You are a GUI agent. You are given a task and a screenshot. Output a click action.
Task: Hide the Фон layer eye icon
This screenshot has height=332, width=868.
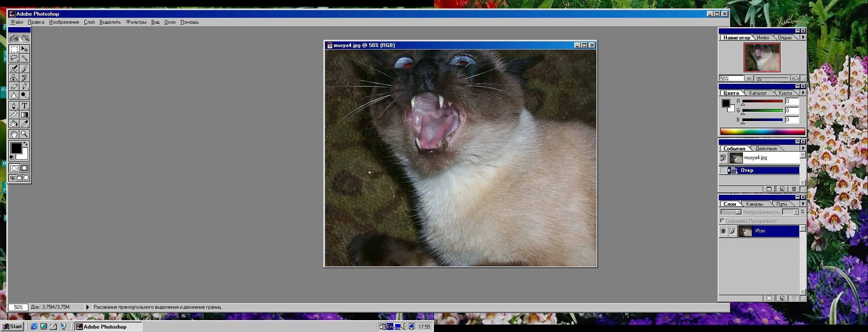pos(723,231)
